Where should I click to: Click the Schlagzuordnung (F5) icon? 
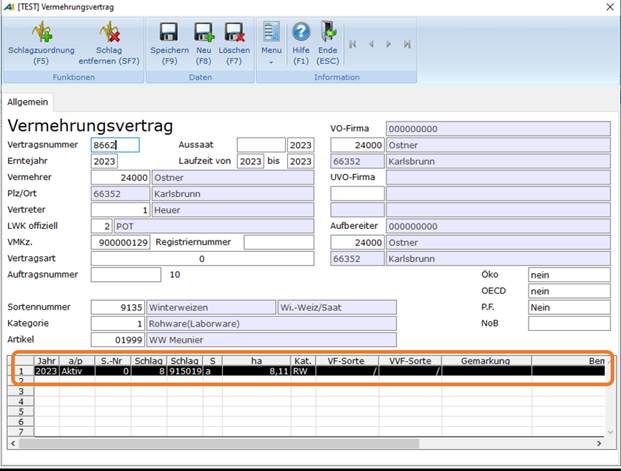point(42,32)
